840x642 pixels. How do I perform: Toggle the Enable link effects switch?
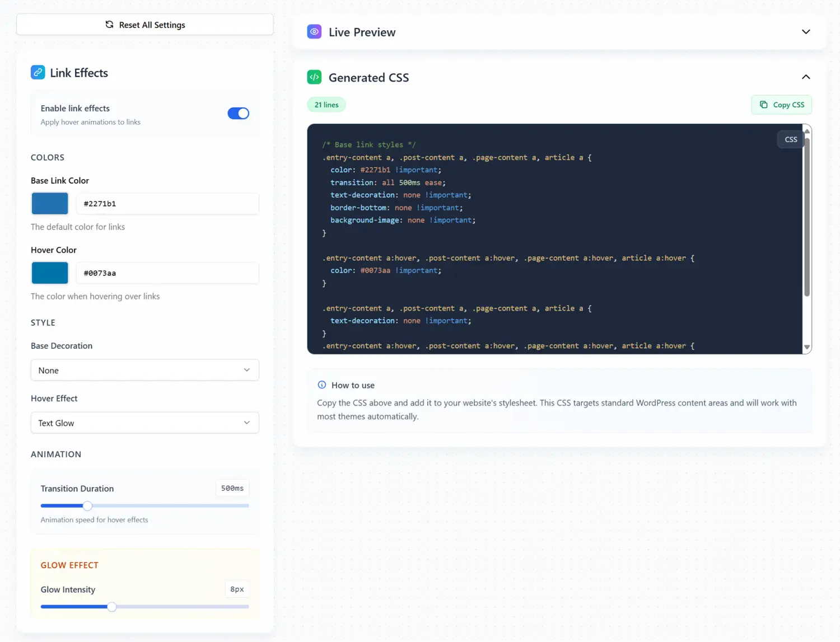(238, 114)
